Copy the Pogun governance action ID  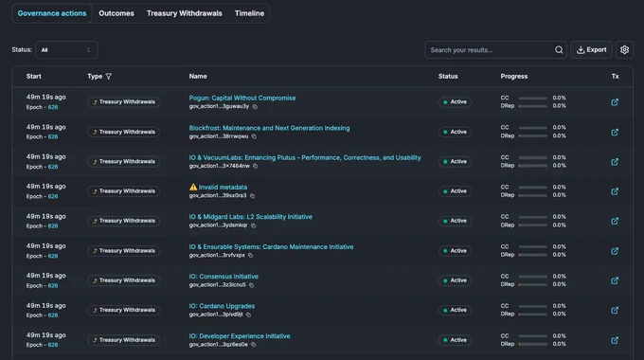(x=255, y=107)
